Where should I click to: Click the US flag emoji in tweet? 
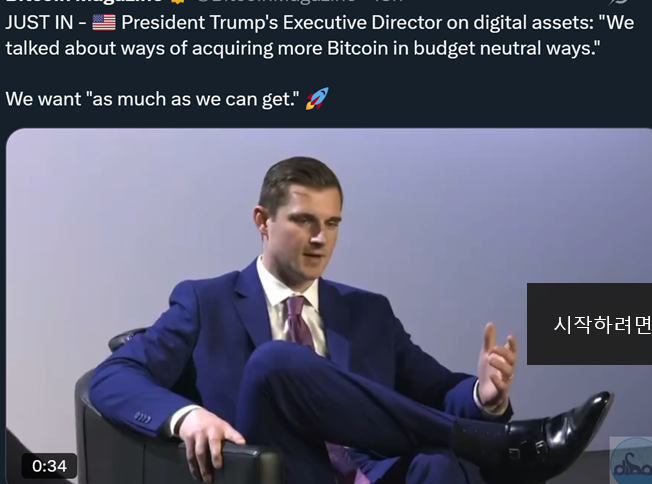pos(104,22)
